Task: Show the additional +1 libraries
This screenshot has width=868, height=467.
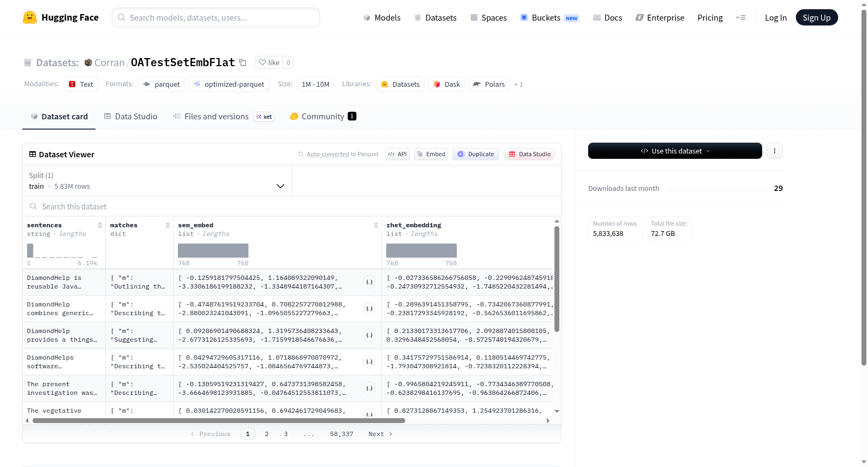Action: 519,84
